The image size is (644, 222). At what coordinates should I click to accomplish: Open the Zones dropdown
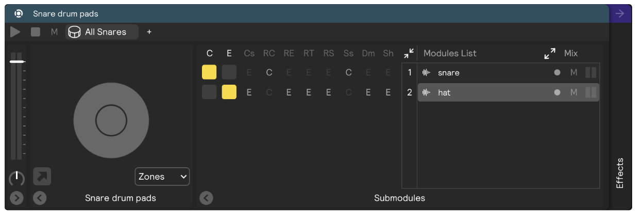[162, 177]
